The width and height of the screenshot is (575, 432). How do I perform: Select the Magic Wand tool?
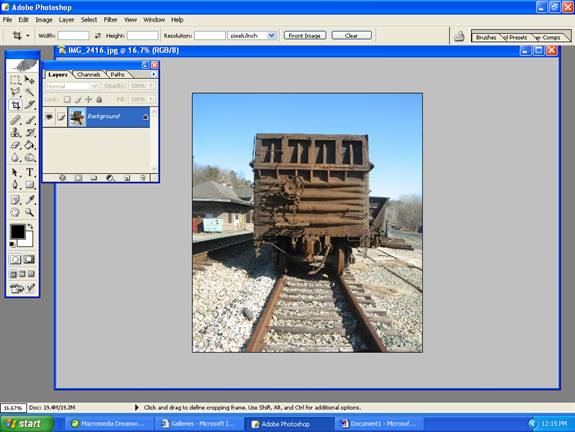tap(29, 92)
